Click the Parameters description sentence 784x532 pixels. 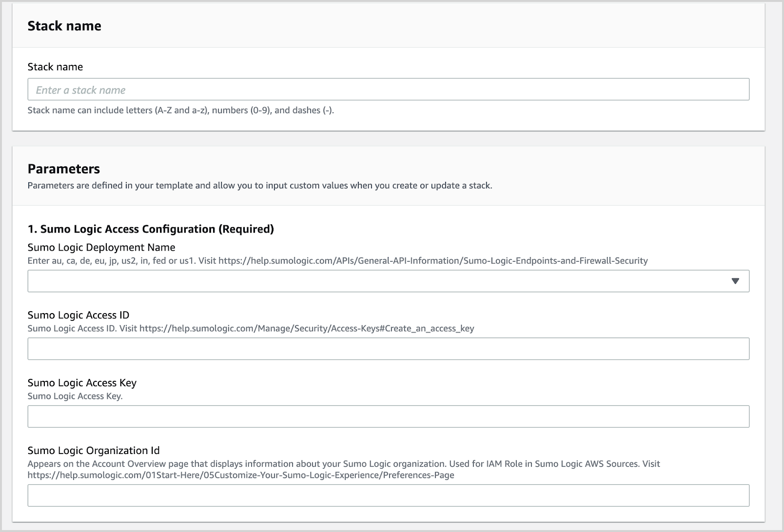(x=259, y=185)
